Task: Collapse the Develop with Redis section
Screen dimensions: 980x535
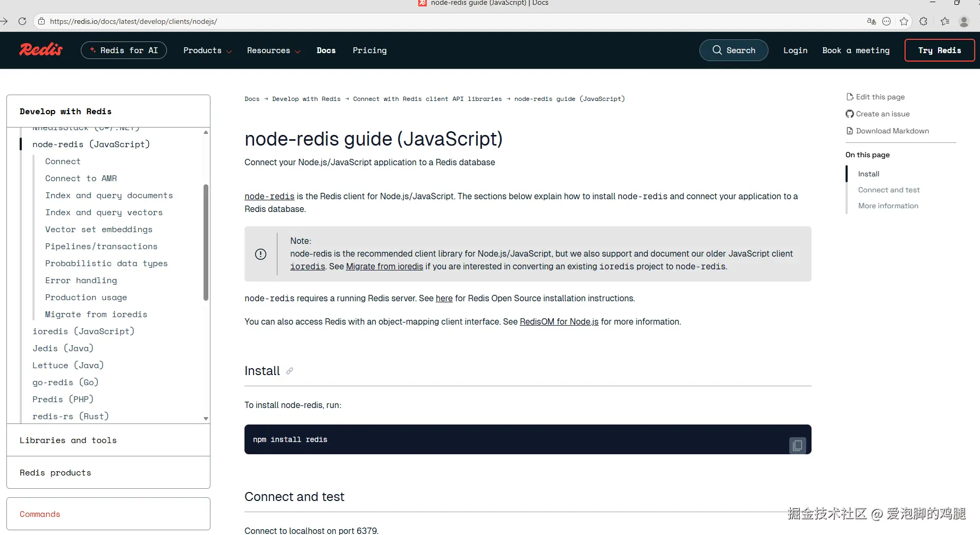Action: pyautogui.click(x=108, y=112)
